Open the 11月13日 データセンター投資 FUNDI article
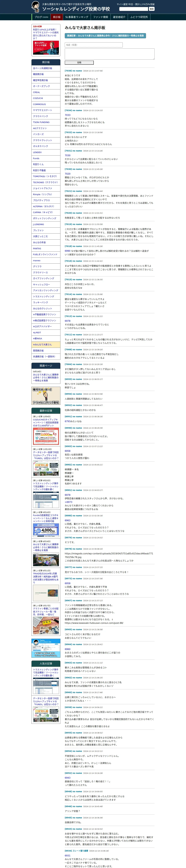 point(46,455)
